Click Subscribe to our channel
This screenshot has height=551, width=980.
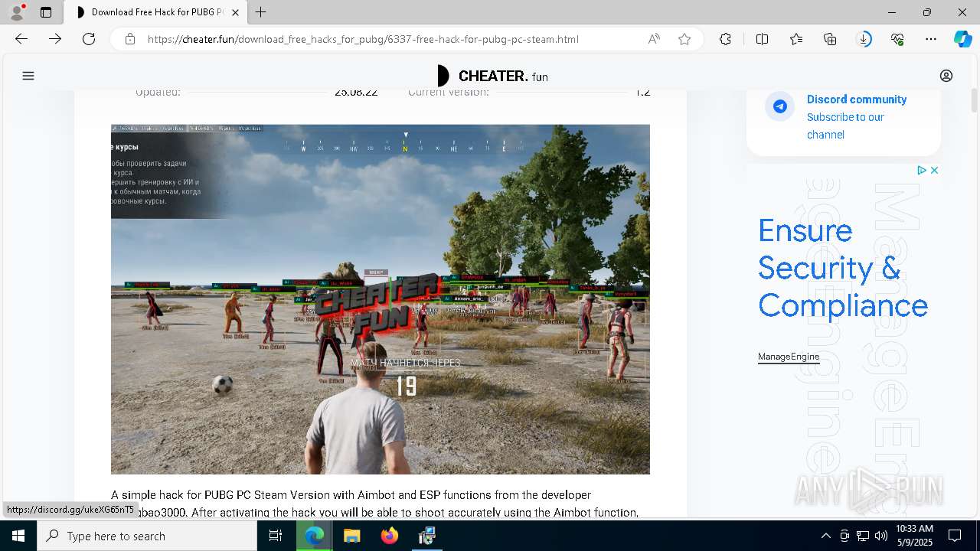[x=845, y=126]
